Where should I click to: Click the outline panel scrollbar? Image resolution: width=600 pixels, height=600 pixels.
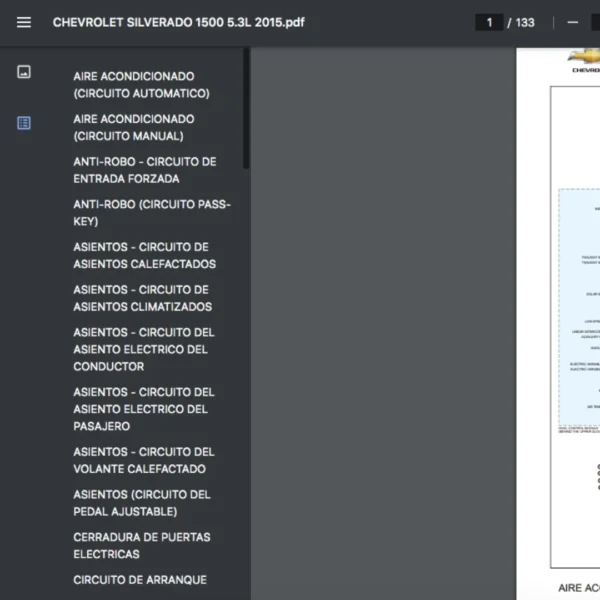pos(246,110)
